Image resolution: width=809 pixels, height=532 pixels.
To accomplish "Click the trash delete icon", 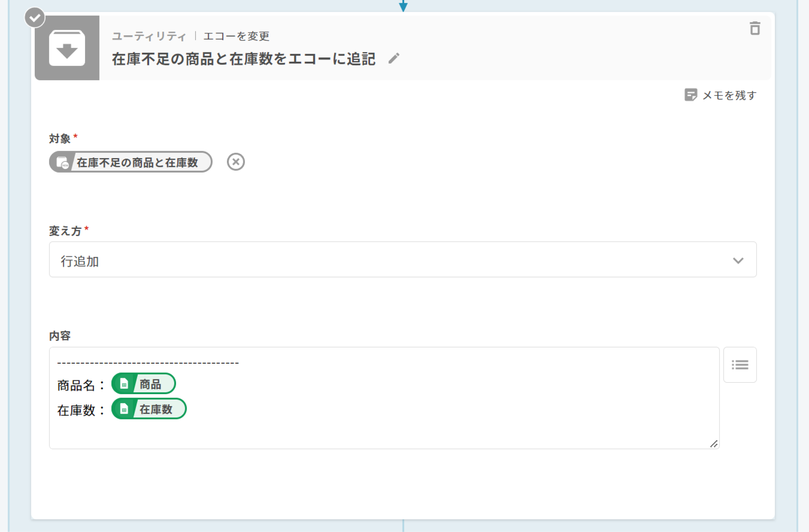I will (x=755, y=28).
